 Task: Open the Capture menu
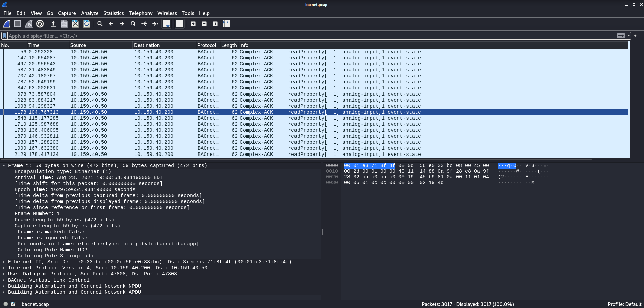tap(67, 13)
